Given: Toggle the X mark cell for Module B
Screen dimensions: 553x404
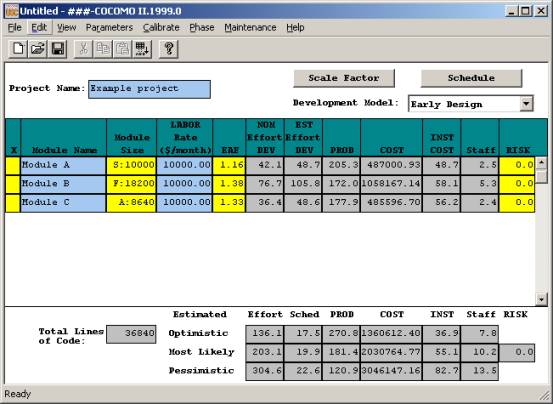Looking at the screenshot, I should tap(13, 184).
